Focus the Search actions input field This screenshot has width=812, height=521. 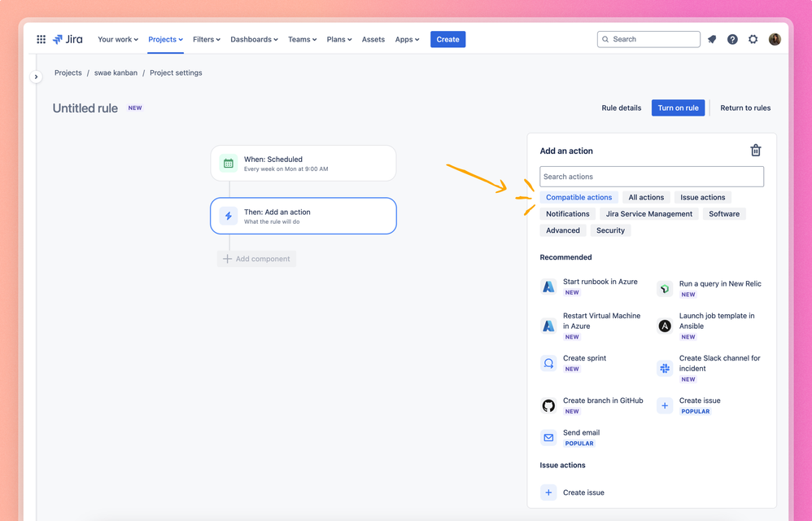(652, 177)
